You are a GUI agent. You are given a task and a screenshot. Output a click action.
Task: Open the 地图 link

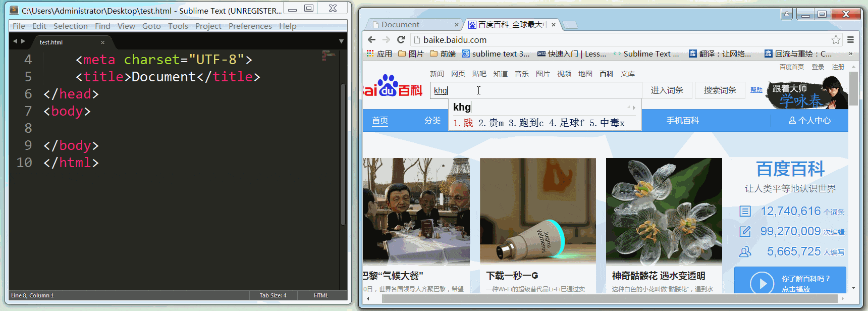coord(585,74)
